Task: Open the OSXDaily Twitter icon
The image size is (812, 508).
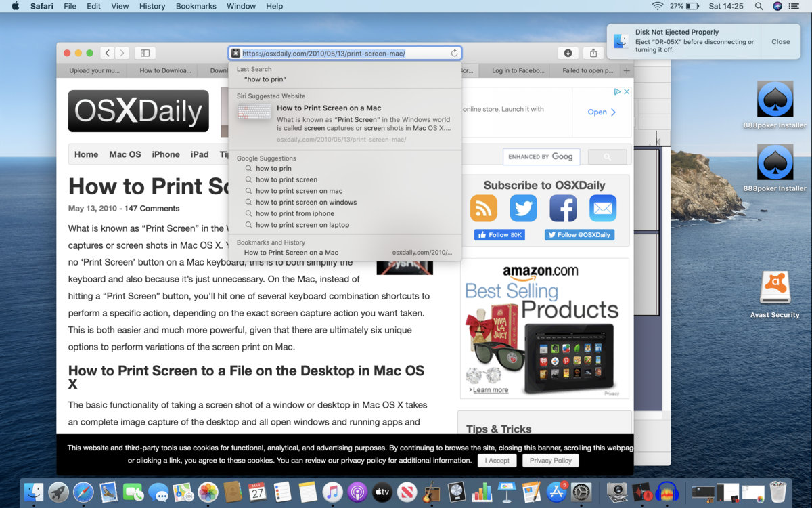Action: [523, 209]
